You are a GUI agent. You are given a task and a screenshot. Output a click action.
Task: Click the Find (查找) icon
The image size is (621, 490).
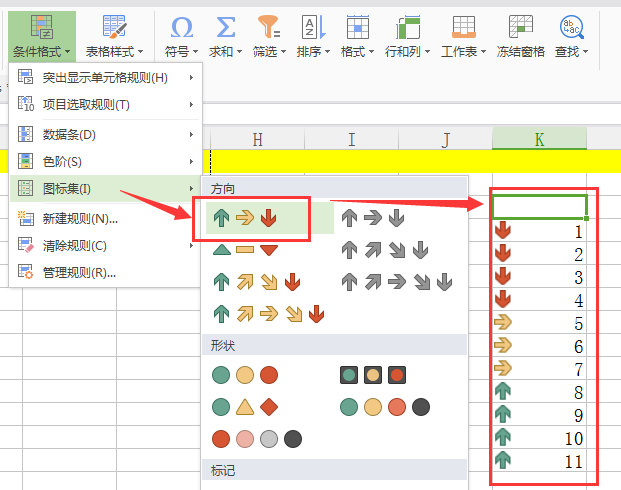[572, 26]
